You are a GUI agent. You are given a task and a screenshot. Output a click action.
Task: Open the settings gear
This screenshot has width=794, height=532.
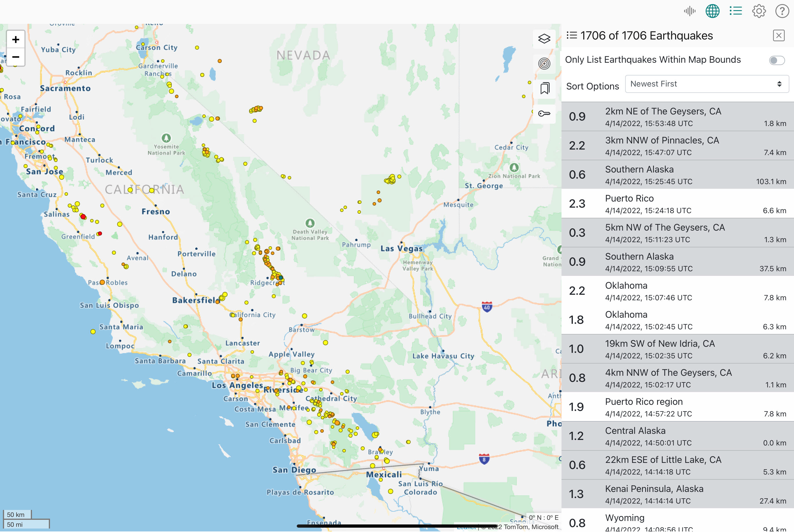click(759, 11)
